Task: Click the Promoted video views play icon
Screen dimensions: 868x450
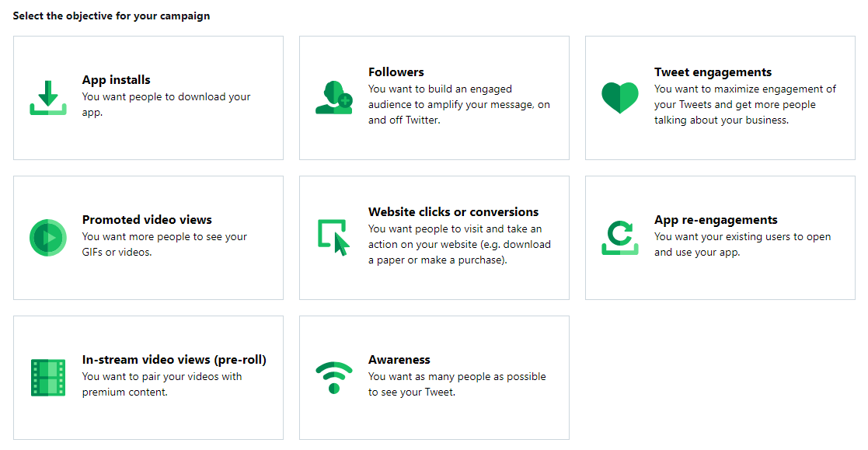Action: [48, 237]
